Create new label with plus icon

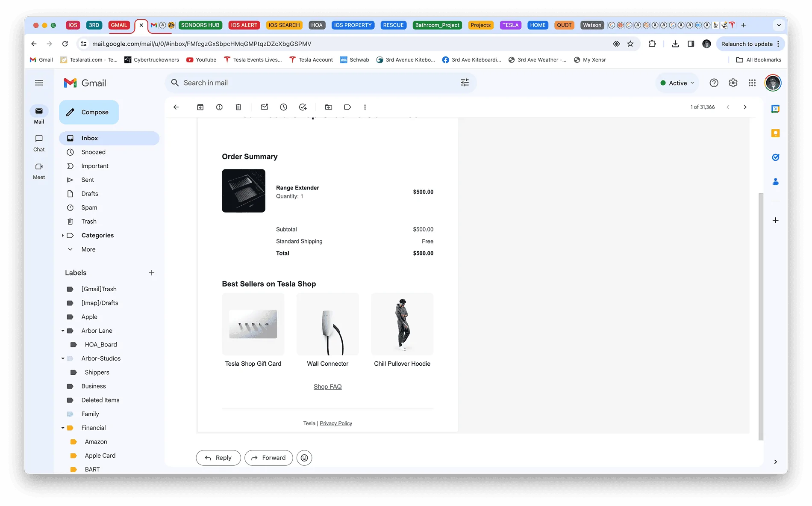click(152, 273)
